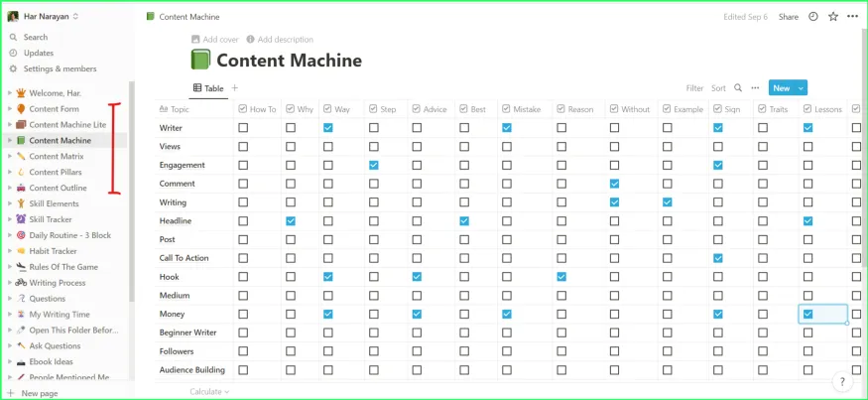Click the green book page icon beside title
The height and width of the screenshot is (400, 868).
tap(200, 61)
